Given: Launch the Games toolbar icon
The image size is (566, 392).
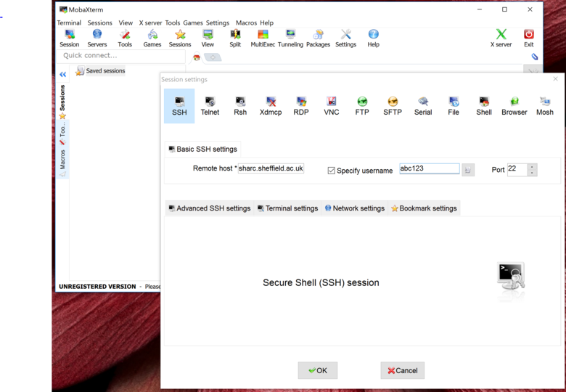Looking at the screenshot, I should click(152, 38).
